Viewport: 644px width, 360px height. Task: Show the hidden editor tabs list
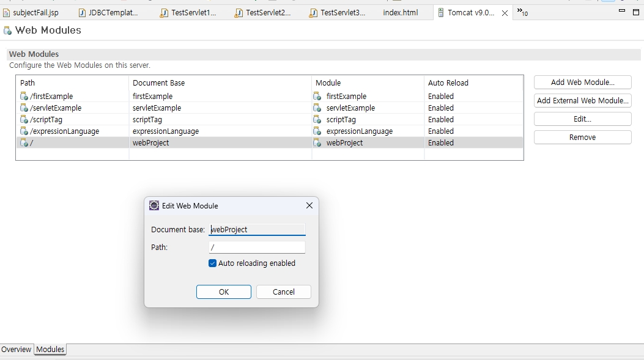tap(522, 12)
